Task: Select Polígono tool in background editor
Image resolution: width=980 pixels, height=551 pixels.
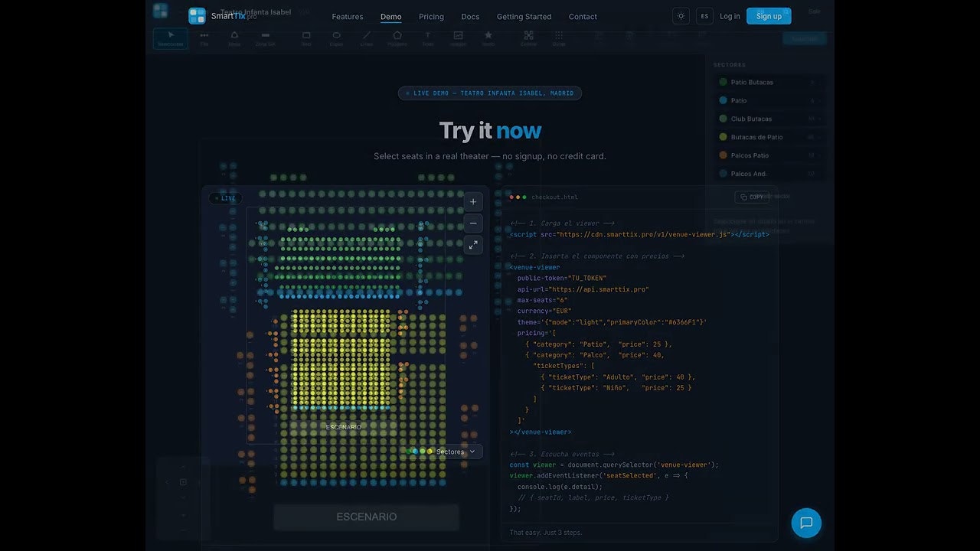Action: click(x=397, y=38)
